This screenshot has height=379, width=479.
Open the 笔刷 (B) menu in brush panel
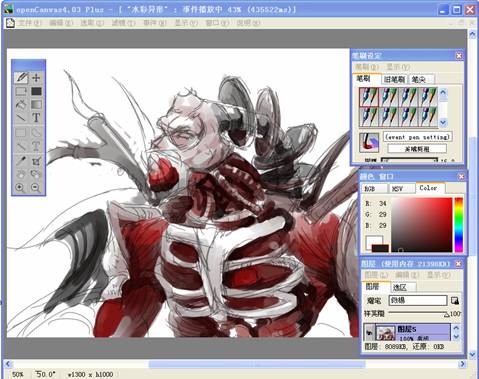(367, 67)
